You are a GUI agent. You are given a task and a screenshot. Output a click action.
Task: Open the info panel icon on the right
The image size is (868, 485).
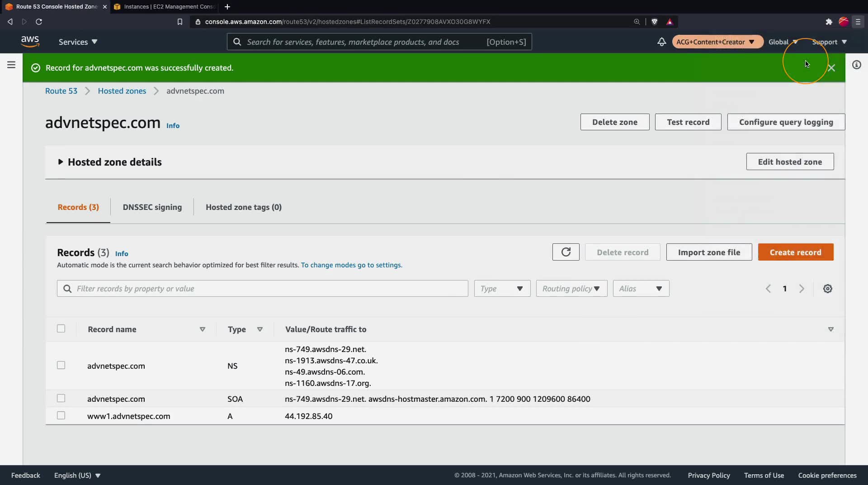click(x=856, y=65)
